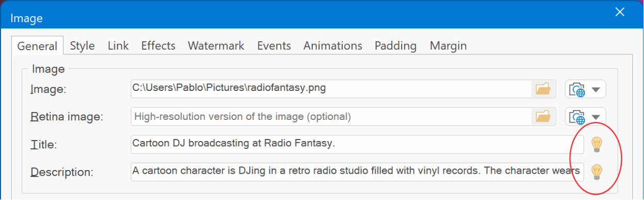This screenshot has width=644, height=200.
Task: Select the Watermark tab
Action: coord(216,45)
